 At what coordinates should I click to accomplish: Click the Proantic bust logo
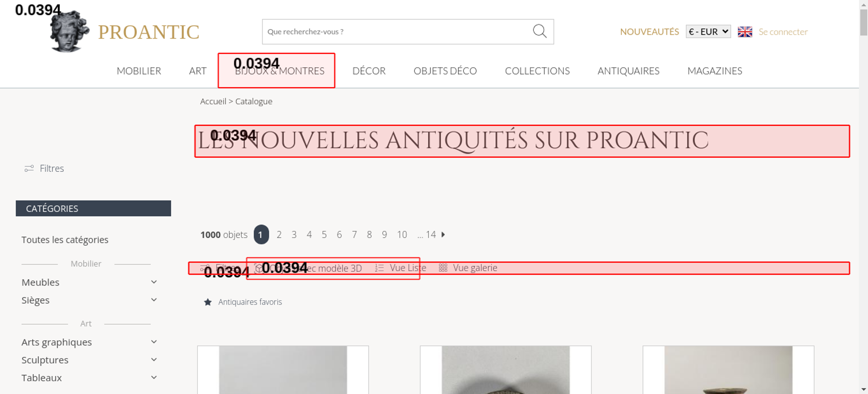(69, 32)
